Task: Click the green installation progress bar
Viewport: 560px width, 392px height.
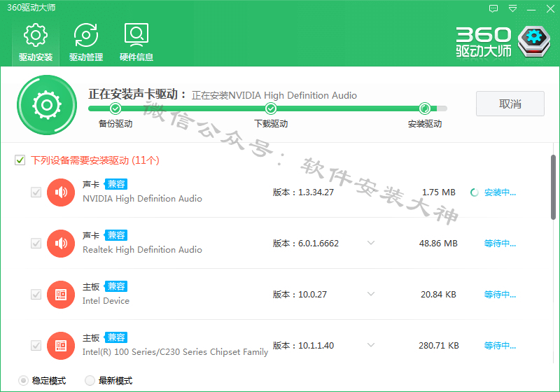Action: tap(267, 108)
